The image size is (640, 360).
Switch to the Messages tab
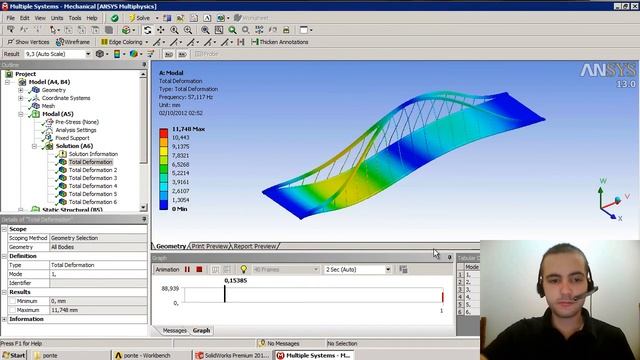click(x=174, y=330)
